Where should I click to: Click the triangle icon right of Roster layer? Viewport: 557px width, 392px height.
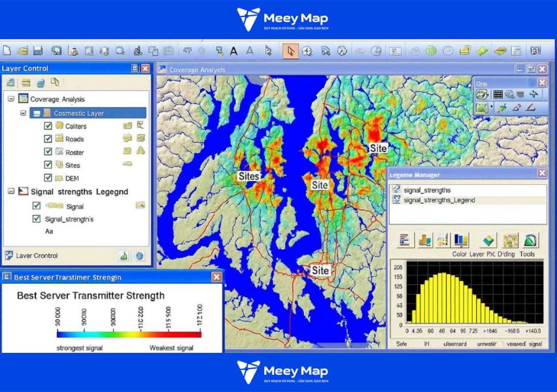click(x=141, y=150)
